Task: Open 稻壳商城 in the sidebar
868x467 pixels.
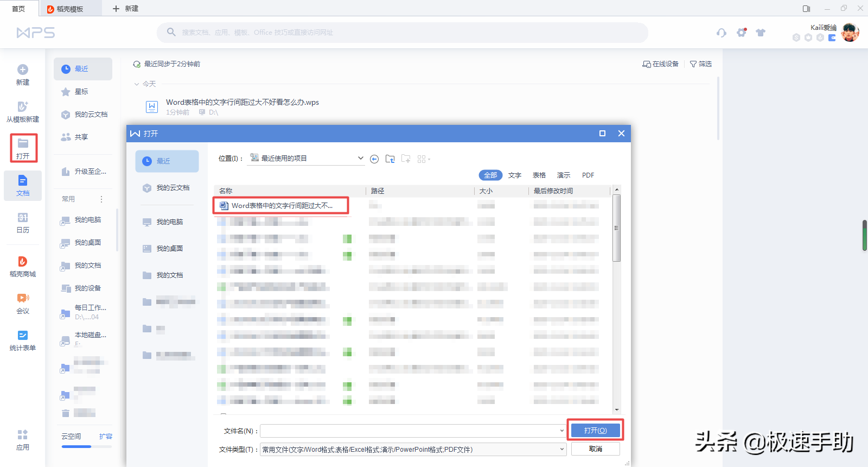Action: coord(23,266)
